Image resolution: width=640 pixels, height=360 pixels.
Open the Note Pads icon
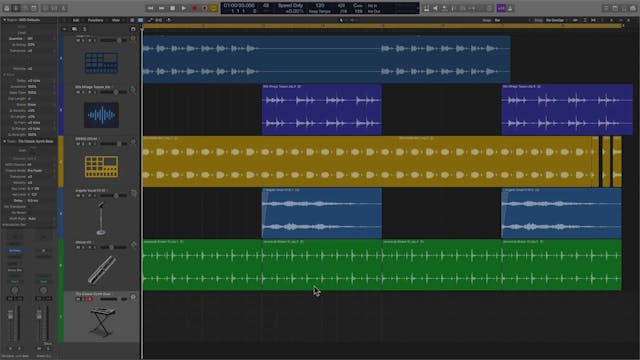[x=615, y=8]
